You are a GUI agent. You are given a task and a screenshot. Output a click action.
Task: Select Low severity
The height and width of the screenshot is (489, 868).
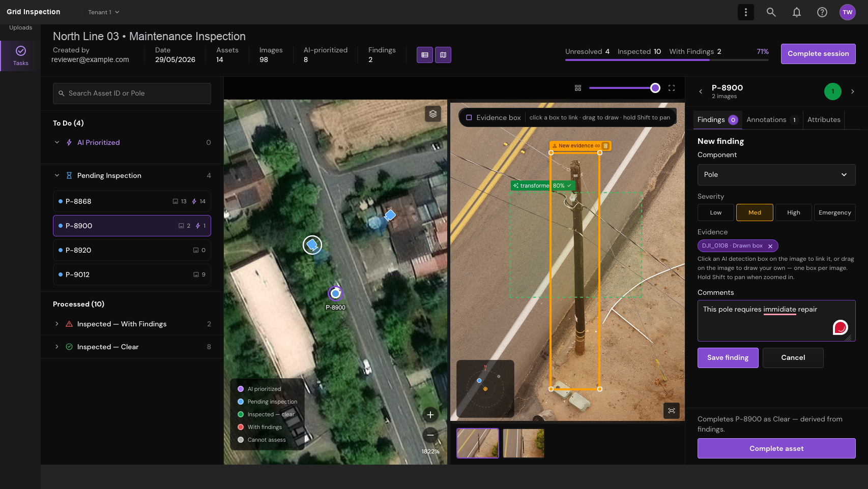[x=716, y=212]
